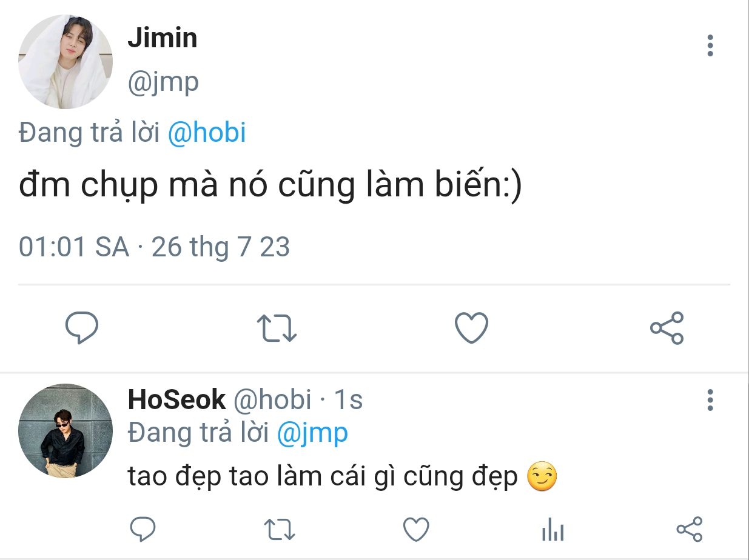Reply to HoSeok's tweet using comment icon

144,529
